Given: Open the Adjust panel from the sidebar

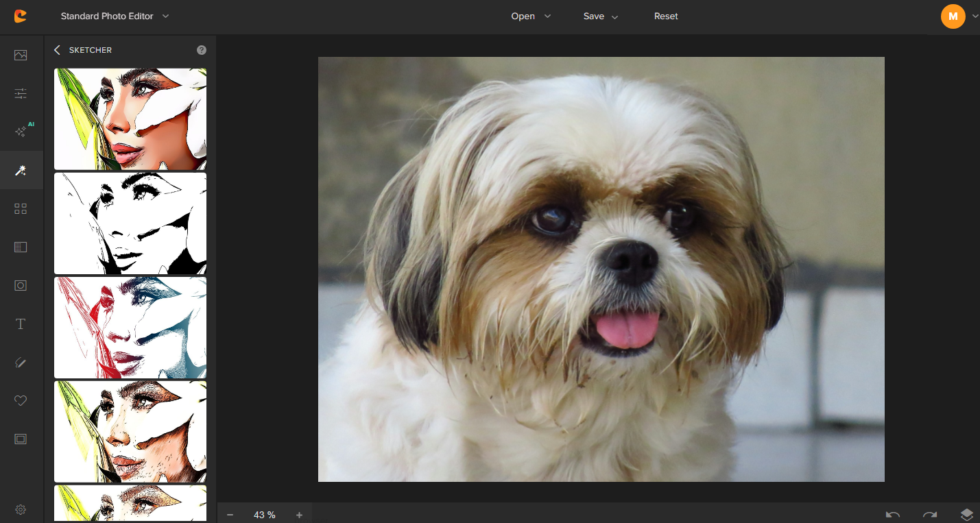Looking at the screenshot, I should [21, 93].
